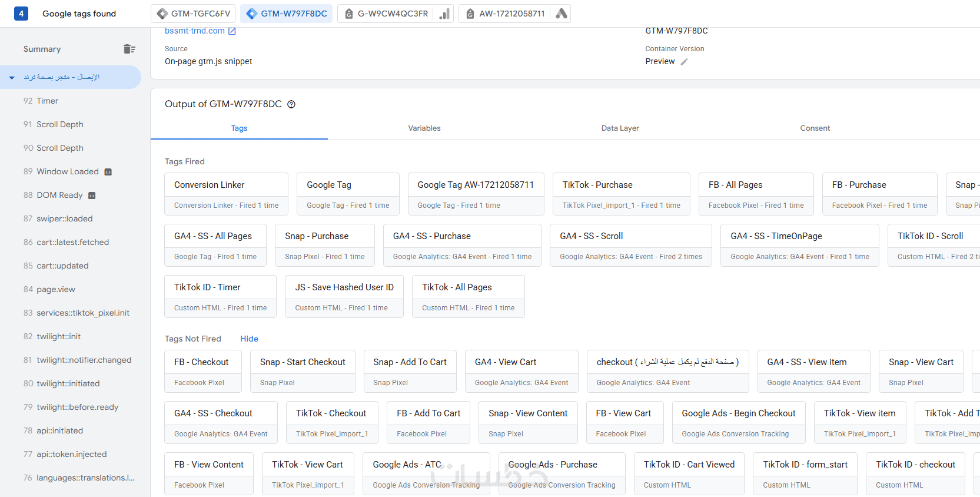This screenshot has height=497, width=980.
Task: Switch to the Consent tab
Action: (815, 128)
